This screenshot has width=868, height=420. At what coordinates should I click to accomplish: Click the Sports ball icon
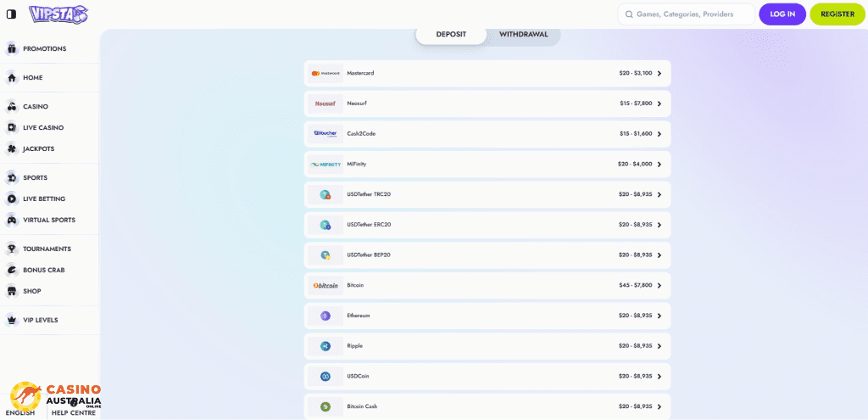[12, 178]
